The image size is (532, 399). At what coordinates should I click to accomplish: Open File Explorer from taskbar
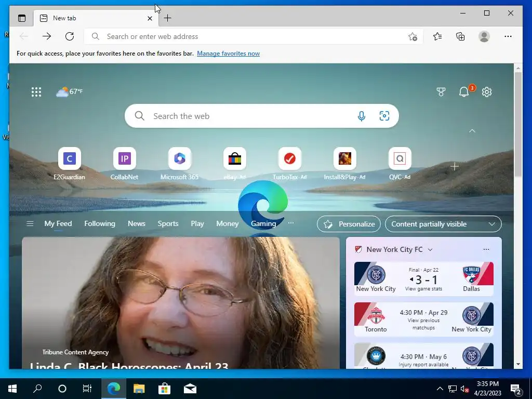[139, 389]
